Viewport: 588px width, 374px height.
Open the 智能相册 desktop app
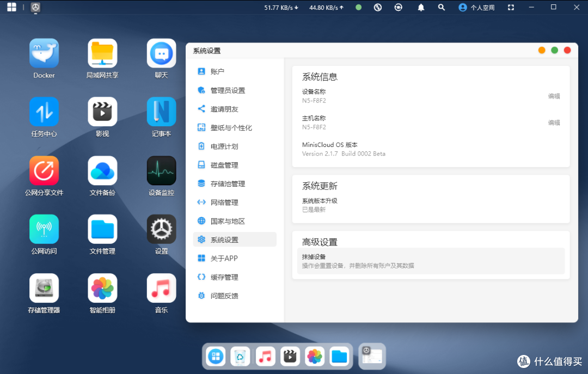click(x=102, y=288)
